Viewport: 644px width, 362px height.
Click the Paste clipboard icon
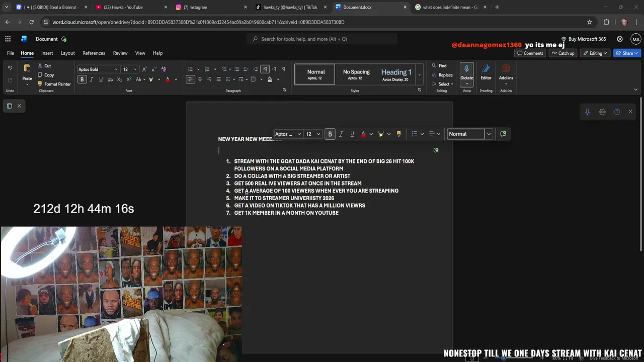tap(27, 69)
